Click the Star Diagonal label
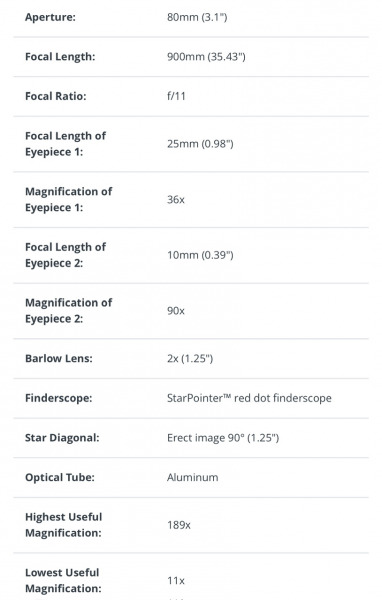 62,438
